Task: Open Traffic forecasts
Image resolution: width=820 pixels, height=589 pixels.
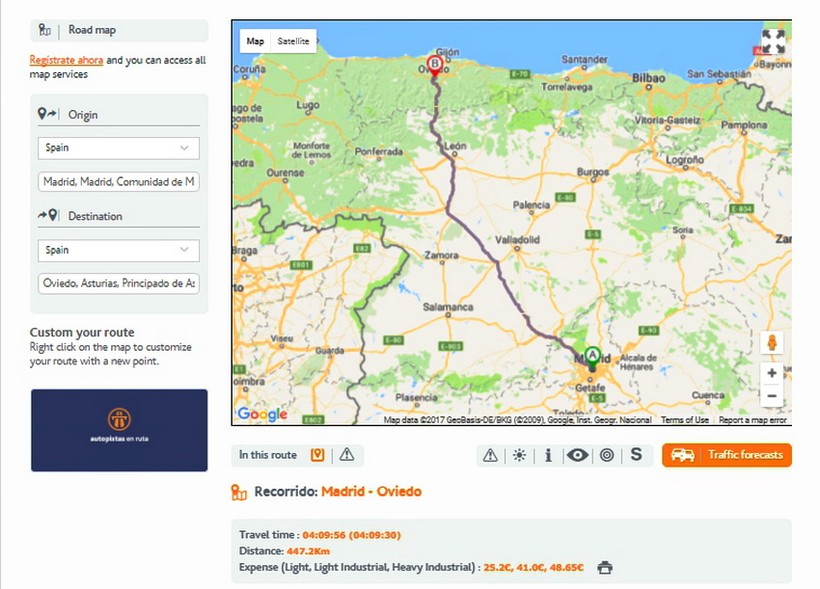Action: [x=727, y=455]
